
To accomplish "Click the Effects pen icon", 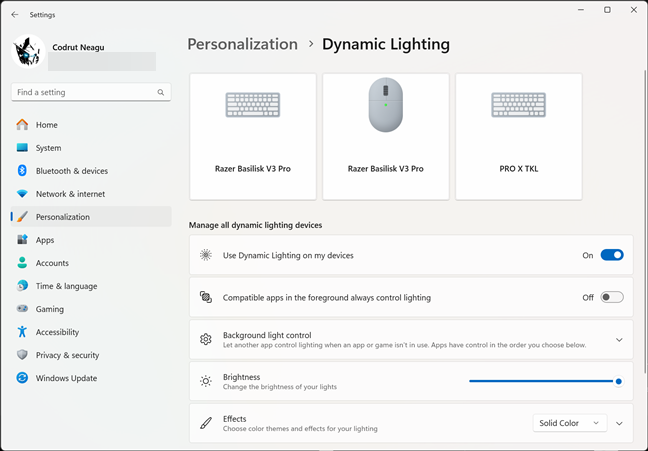I will [x=206, y=423].
